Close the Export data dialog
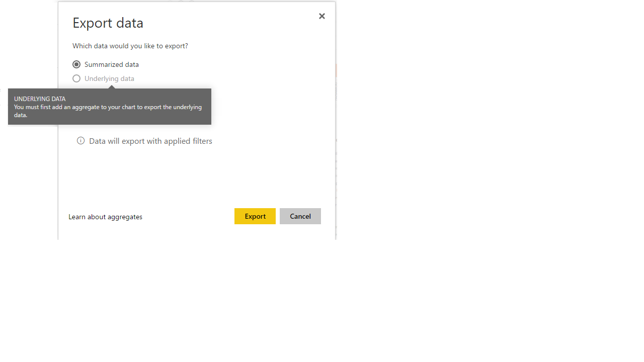The height and width of the screenshot is (362, 644). [x=322, y=16]
